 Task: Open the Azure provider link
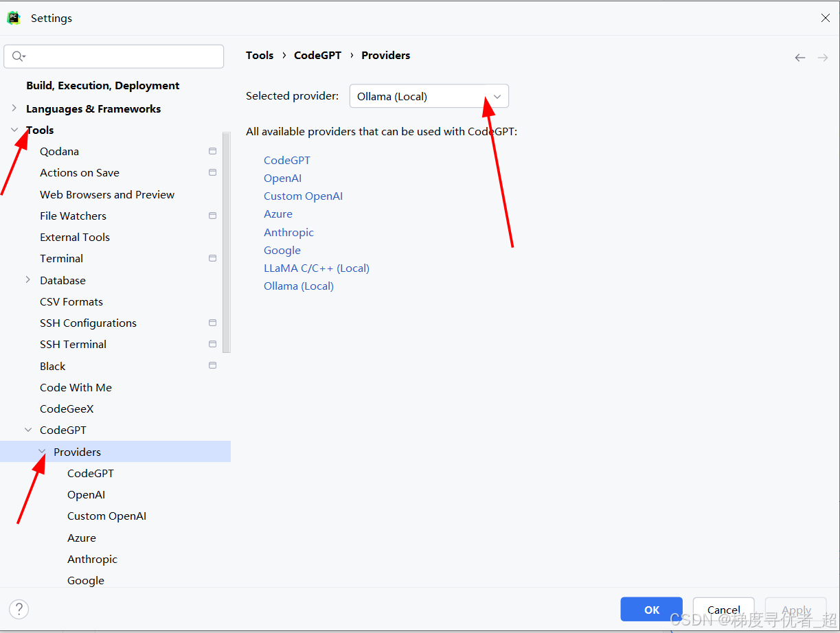tap(278, 214)
